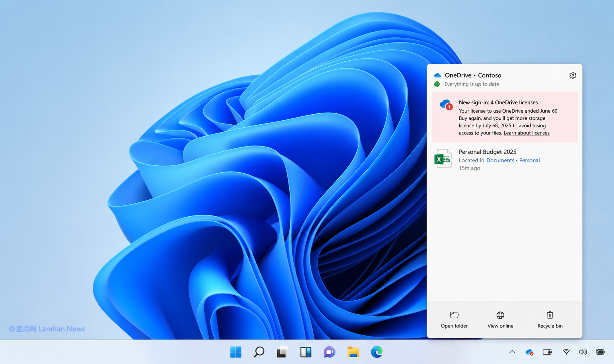Viewport: 614px width, 364px height.
Task: Open taskbar Search
Action: [259, 352]
